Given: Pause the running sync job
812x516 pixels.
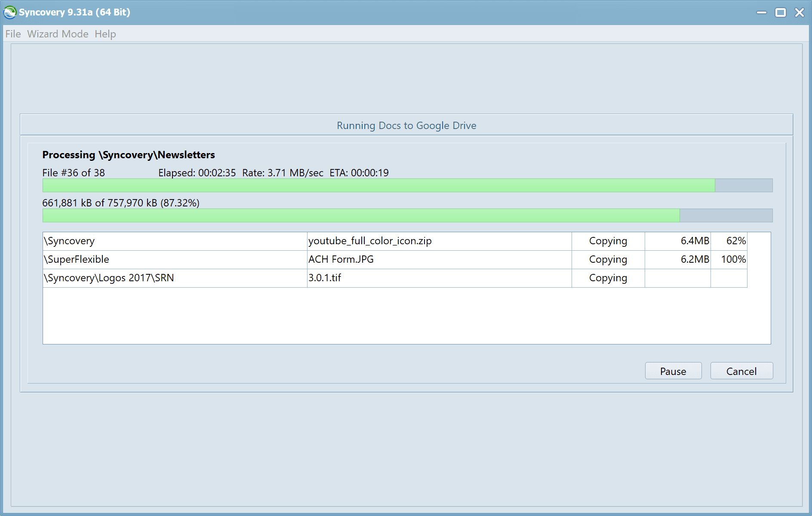Looking at the screenshot, I should tap(673, 371).
